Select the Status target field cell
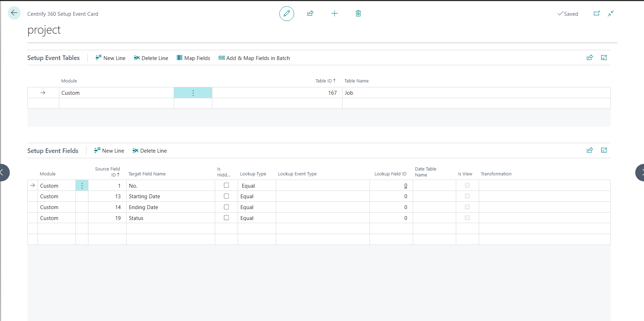Image resolution: width=644 pixels, height=321 pixels. tap(171, 218)
